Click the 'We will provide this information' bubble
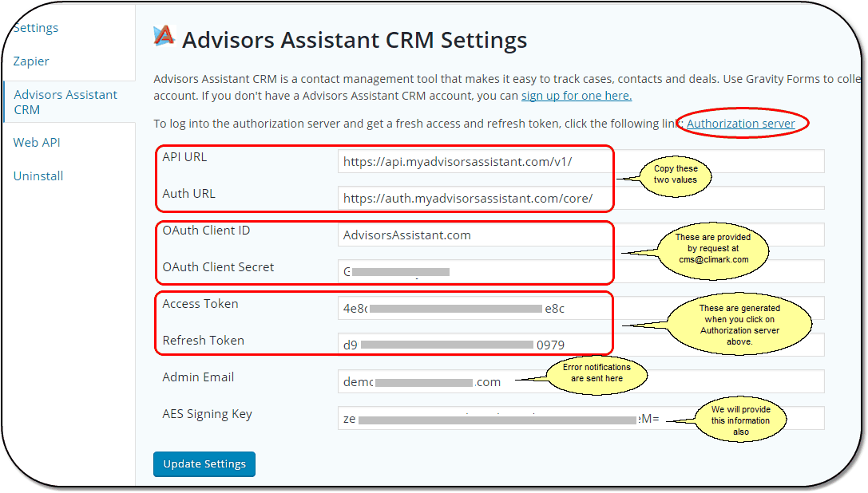The image size is (868, 493). 741,420
